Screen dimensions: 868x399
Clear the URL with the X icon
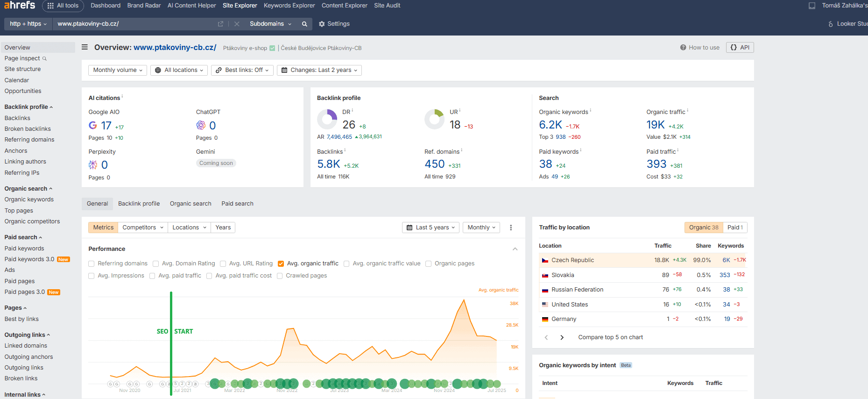(x=237, y=24)
